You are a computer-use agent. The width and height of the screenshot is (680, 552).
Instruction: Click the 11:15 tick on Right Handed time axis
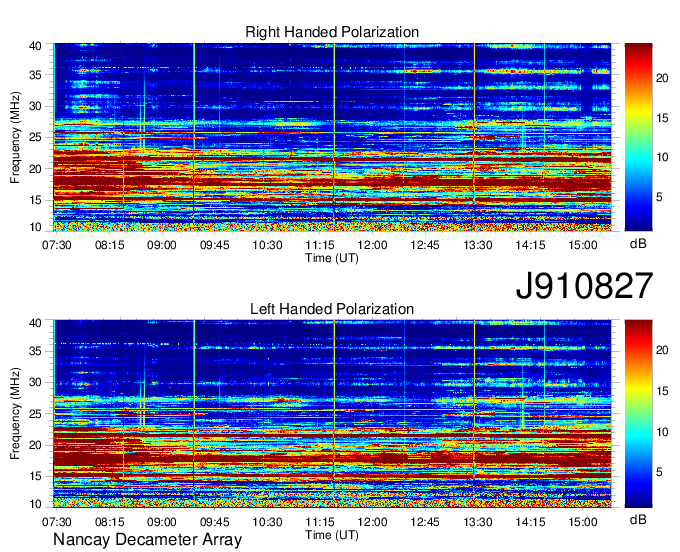[x=320, y=245]
